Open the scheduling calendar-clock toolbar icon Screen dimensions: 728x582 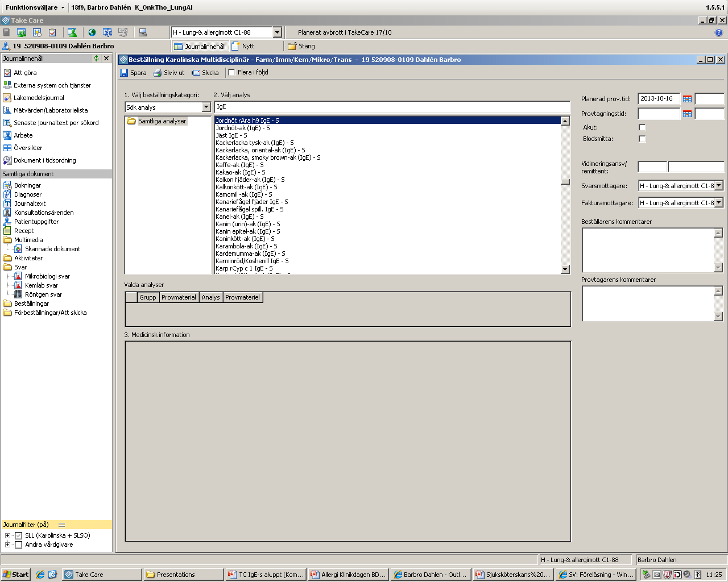pos(37,32)
